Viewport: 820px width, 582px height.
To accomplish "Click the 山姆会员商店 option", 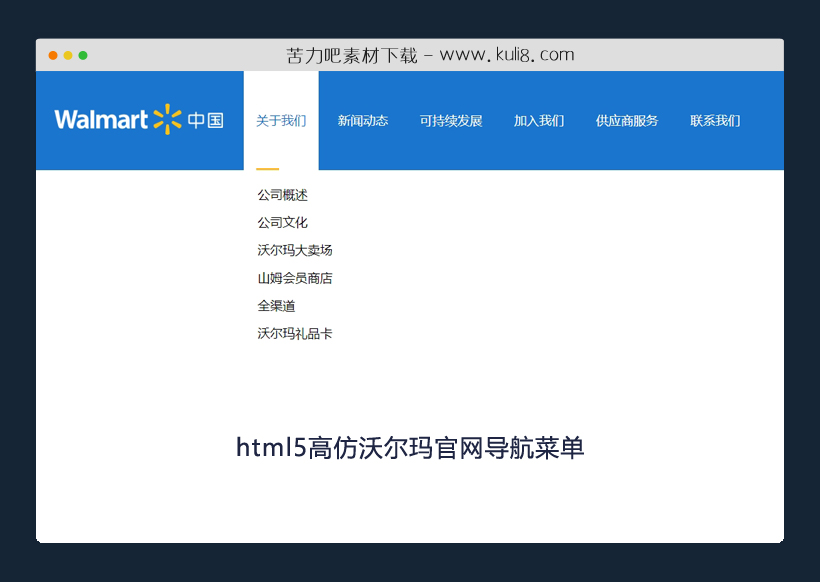I will point(295,278).
